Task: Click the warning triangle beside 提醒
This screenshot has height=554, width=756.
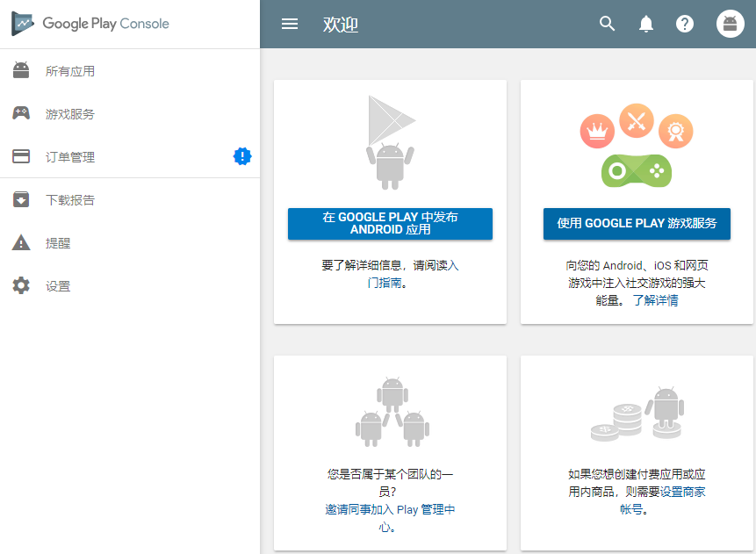Action: 21,242
